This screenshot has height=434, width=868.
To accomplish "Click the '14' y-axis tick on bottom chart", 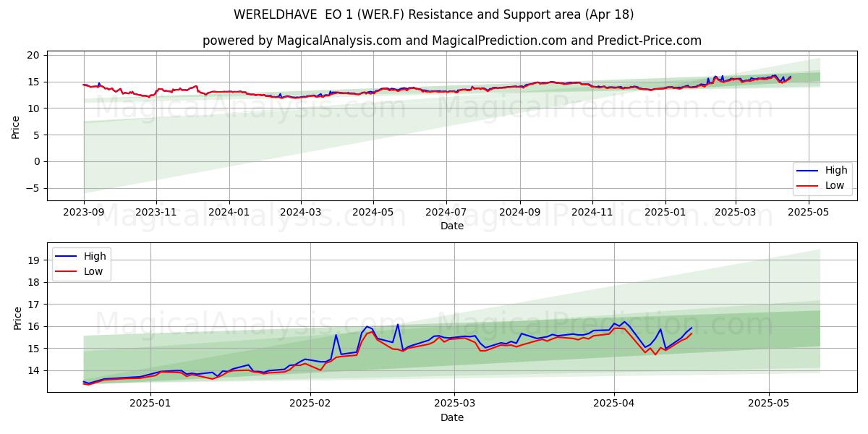I will click(35, 370).
